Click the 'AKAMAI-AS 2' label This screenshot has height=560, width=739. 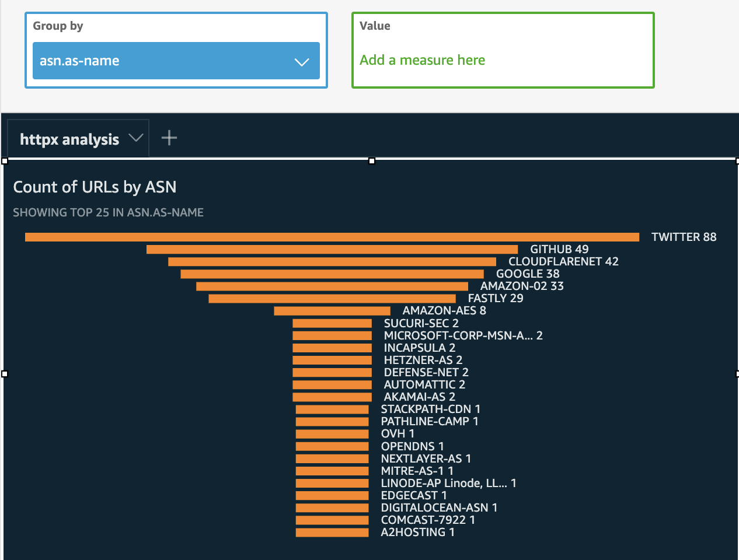point(420,397)
